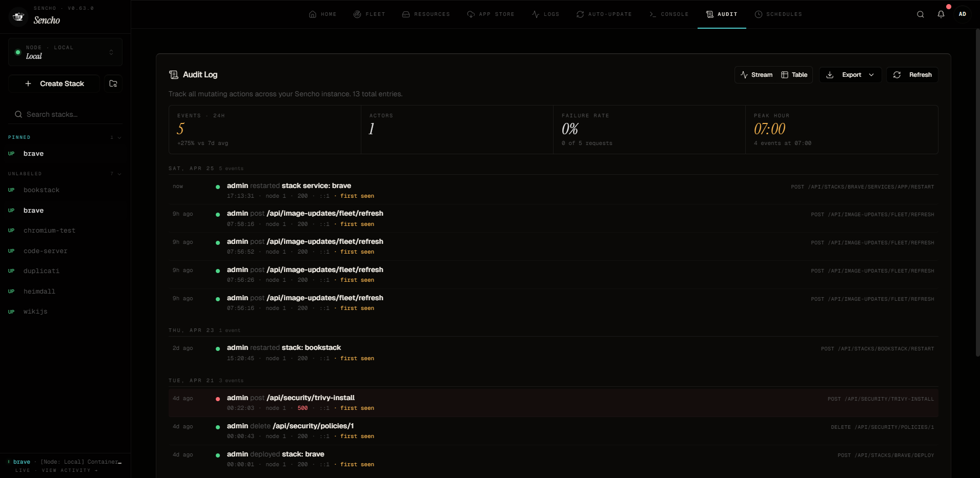Click plus icon in Create Stack
The height and width of the screenshot is (478, 980).
click(28, 84)
